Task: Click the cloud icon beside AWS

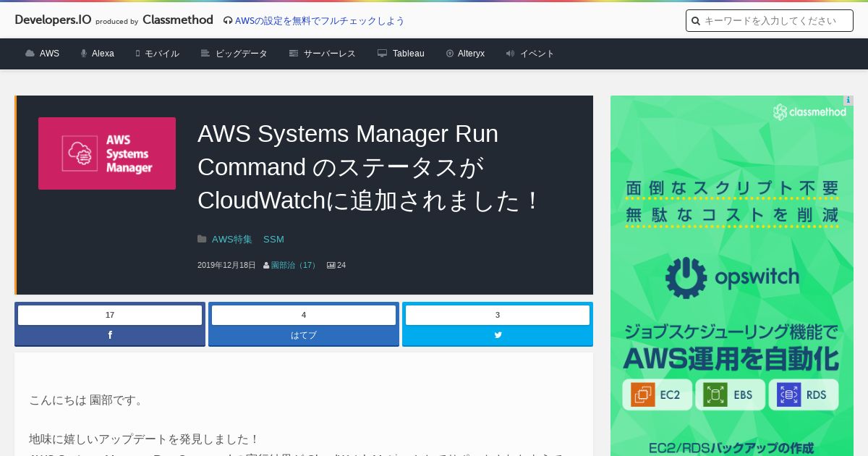Action: pyautogui.click(x=30, y=54)
